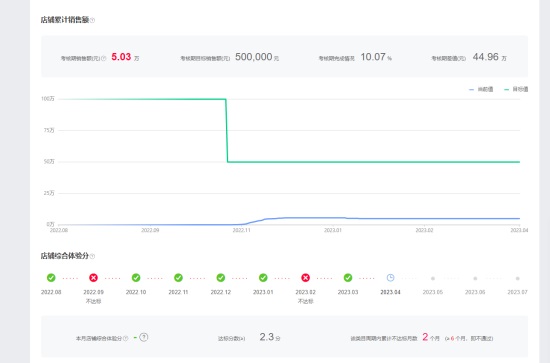Image resolution: width=550 pixels, height=363 pixels.
Task: Click red cross icon for 2022.09
Action: 93,278
